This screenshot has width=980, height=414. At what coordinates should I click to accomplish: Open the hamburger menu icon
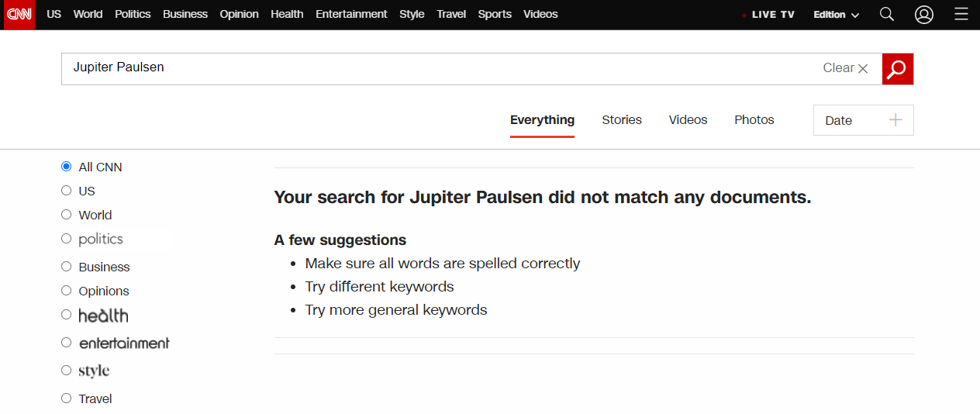(x=961, y=15)
